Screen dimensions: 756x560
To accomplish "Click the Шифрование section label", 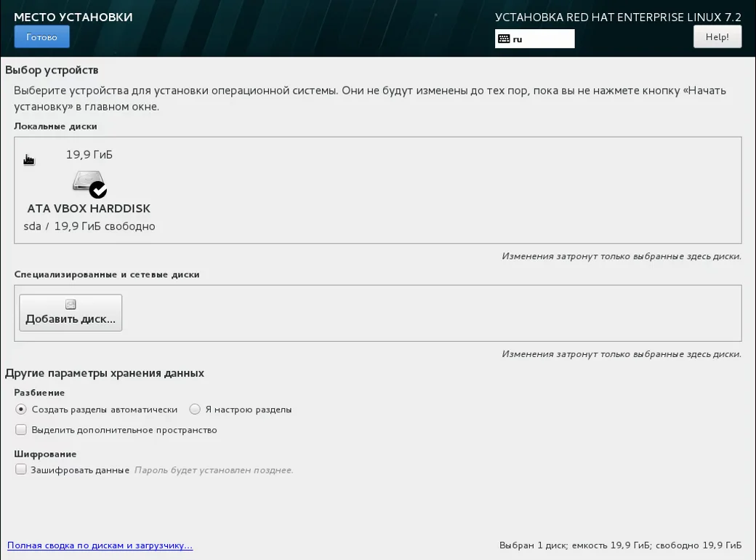I will (45, 454).
